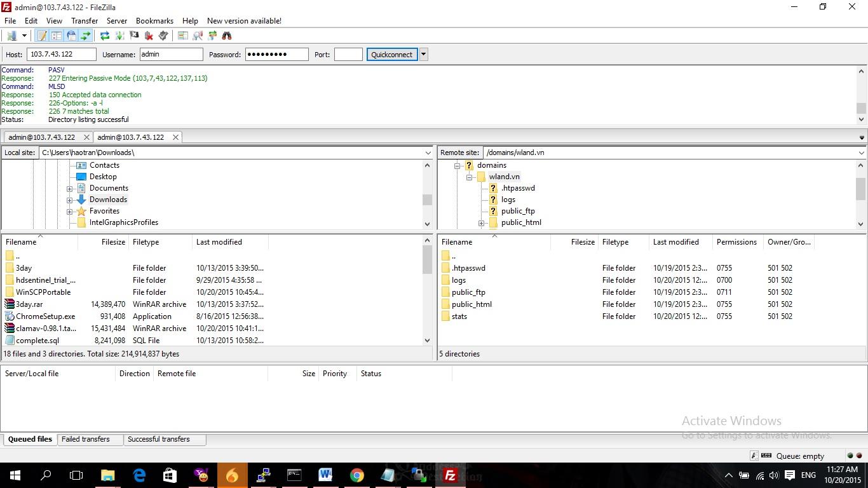Open the Site Manager icon
The image size is (868, 488).
point(11,36)
